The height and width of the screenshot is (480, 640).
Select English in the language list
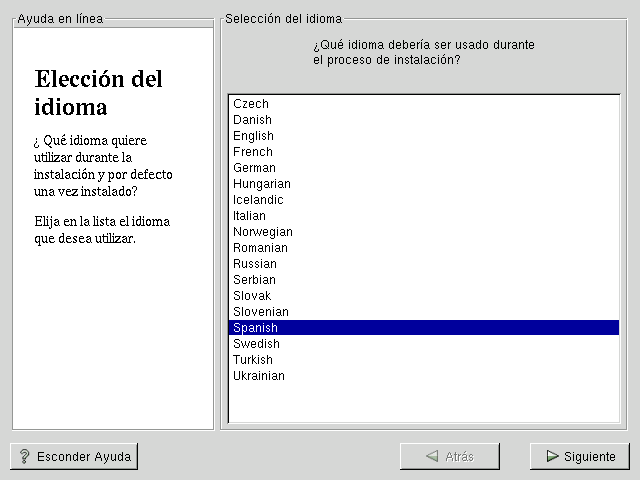253,136
